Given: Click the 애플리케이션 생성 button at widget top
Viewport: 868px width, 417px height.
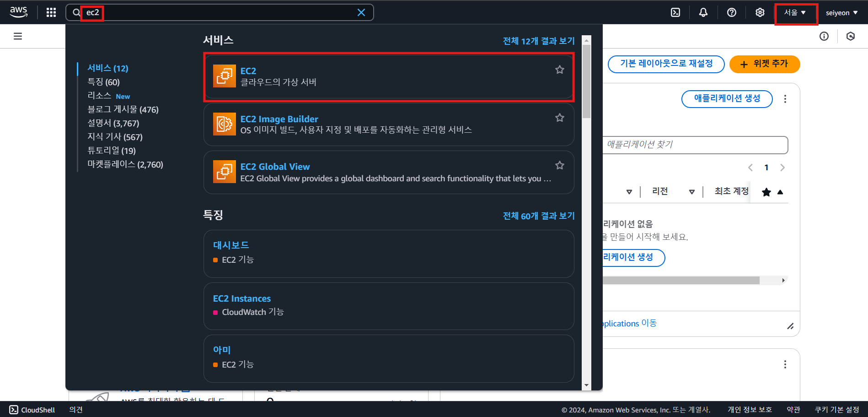Looking at the screenshot, I should point(727,99).
